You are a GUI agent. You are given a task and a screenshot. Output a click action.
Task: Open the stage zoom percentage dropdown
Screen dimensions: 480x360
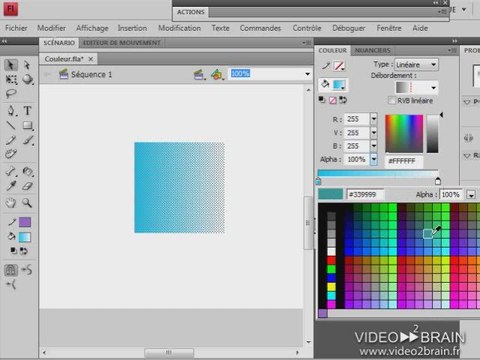point(307,74)
